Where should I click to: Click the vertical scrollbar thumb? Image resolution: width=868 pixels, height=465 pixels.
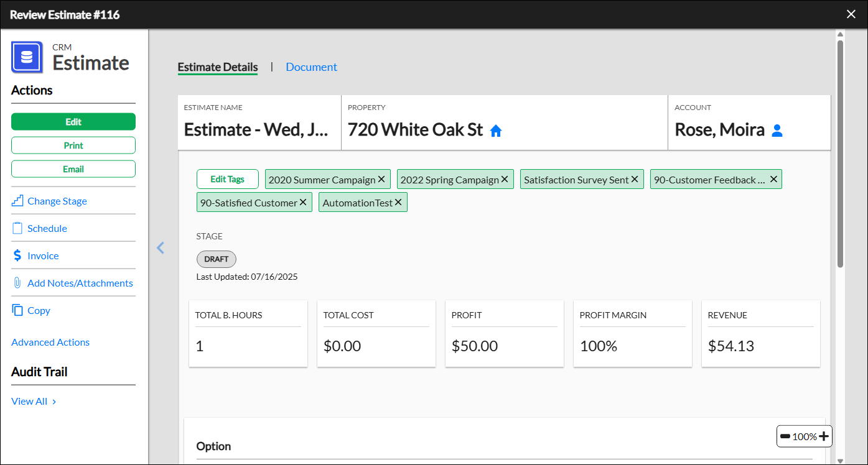[x=840, y=154]
